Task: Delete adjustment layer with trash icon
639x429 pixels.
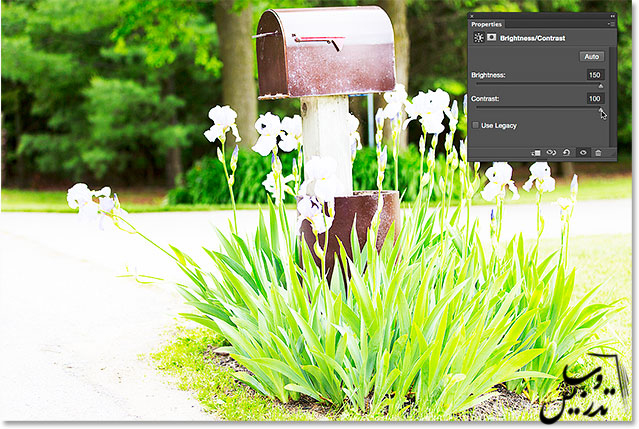Action: pos(598,153)
